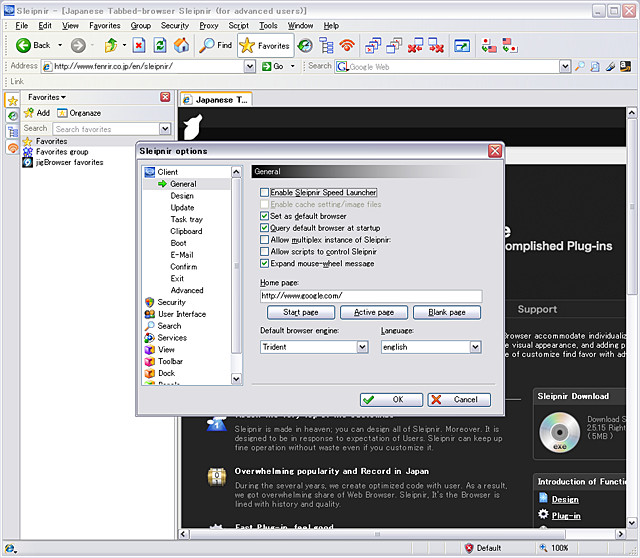Click the Active page button
This screenshot has height=558, width=640.
[x=374, y=312]
